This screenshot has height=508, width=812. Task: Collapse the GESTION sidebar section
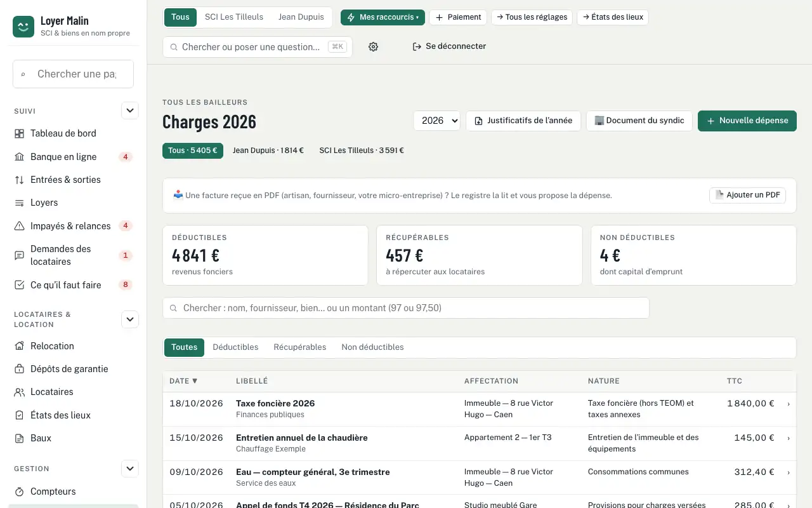pyautogui.click(x=130, y=469)
